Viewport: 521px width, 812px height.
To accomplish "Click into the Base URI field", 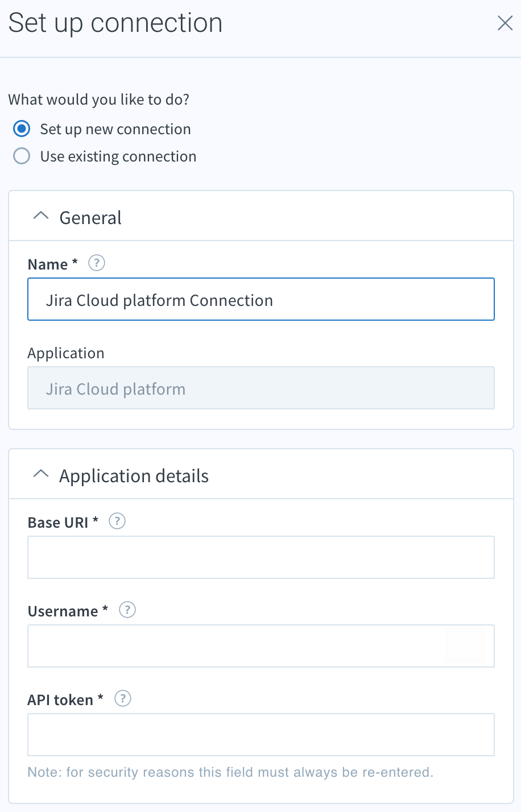I will click(x=261, y=557).
